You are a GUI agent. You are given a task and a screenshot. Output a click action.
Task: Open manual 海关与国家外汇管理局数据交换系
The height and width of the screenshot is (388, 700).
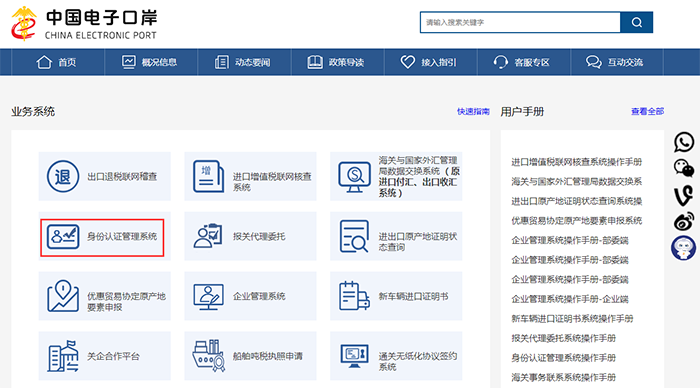pos(577,182)
